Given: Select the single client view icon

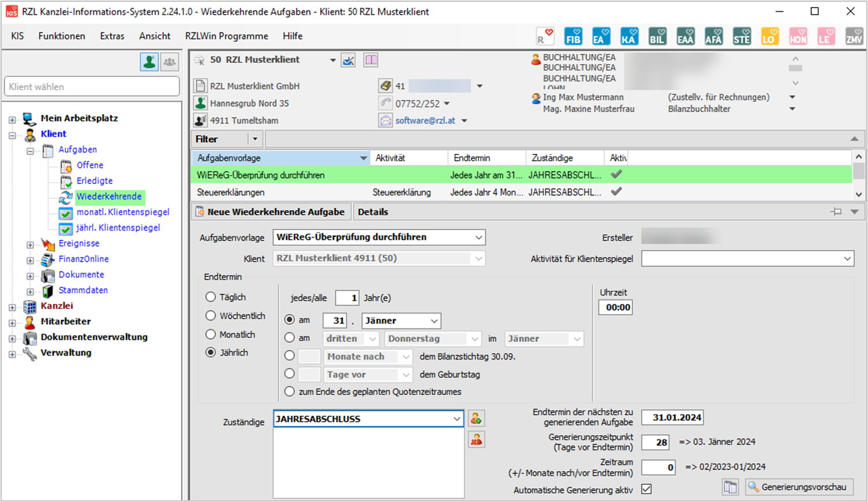Looking at the screenshot, I should (149, 61).
